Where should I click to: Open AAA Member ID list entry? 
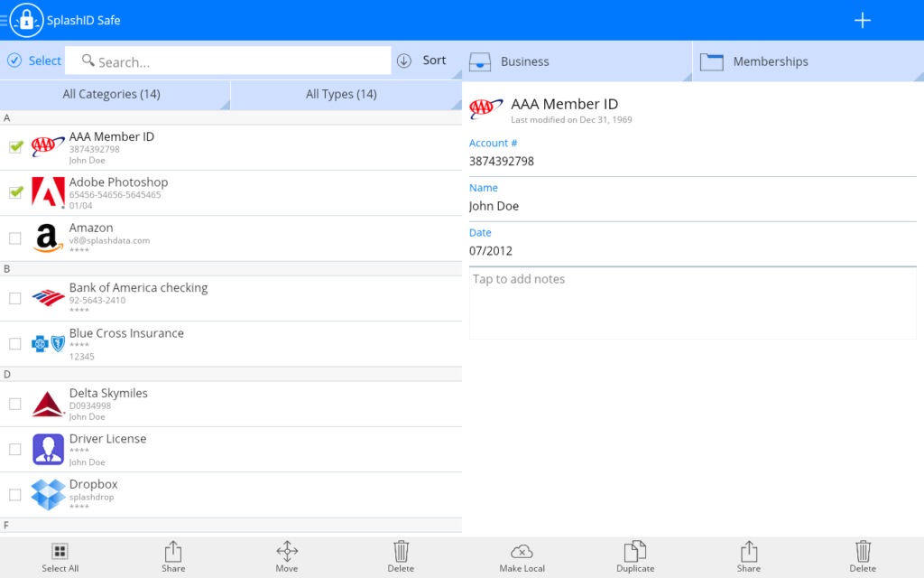[231, 147]
